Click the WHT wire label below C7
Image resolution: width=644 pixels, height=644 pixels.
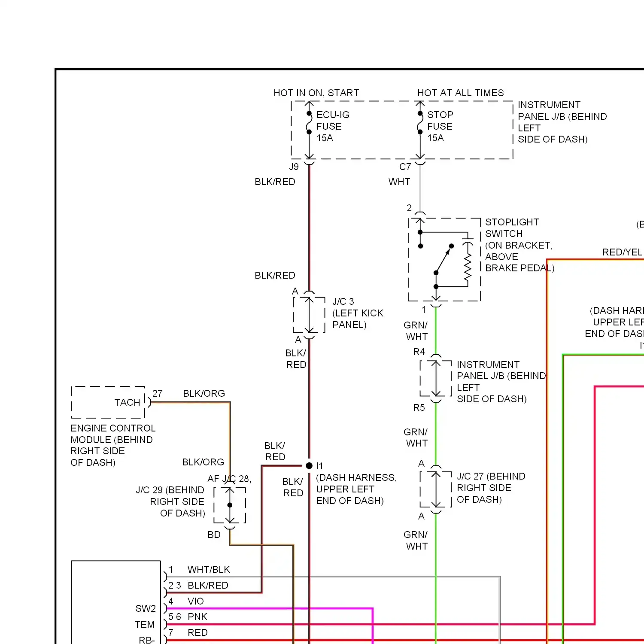(399, 182)
